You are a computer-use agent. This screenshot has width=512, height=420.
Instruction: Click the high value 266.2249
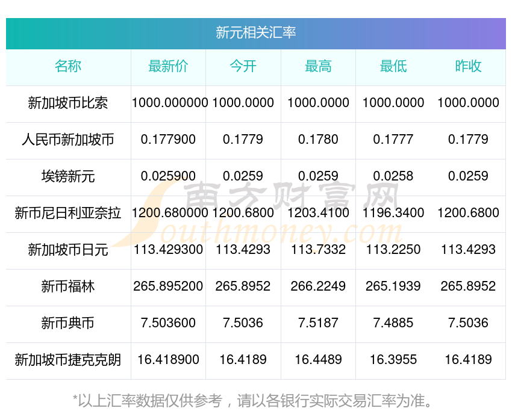[x=318, y=286]
